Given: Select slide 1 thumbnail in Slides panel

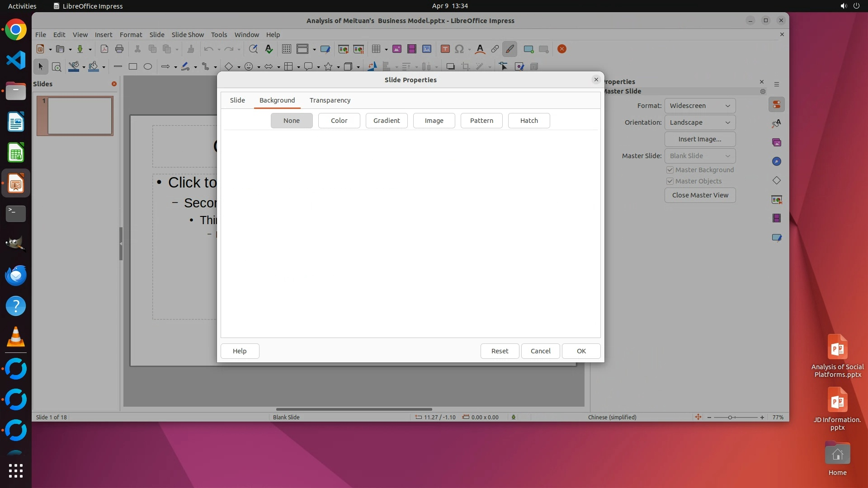Looking at the screenshot, I should pyautogui.click(x=80, y=116).
